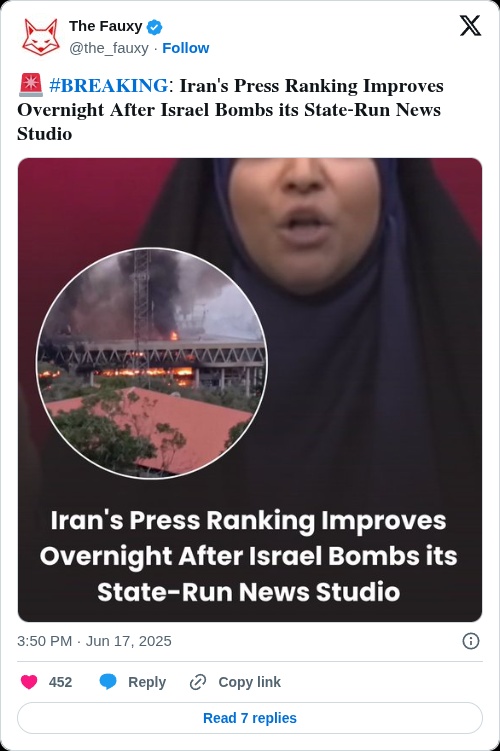Open the #BREAKING hashtag
This screenshot has width=500, height=751.
(108, 86)
